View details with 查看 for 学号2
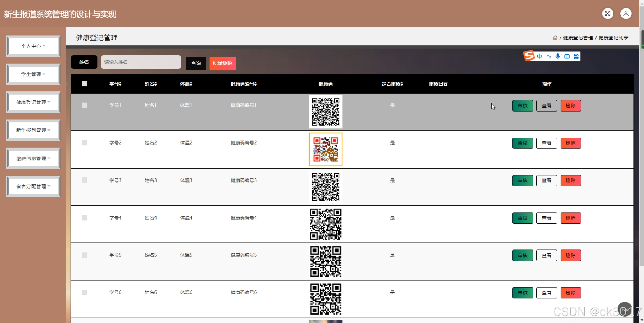Viewport: 644px width, 323px height. pos(547,143)
